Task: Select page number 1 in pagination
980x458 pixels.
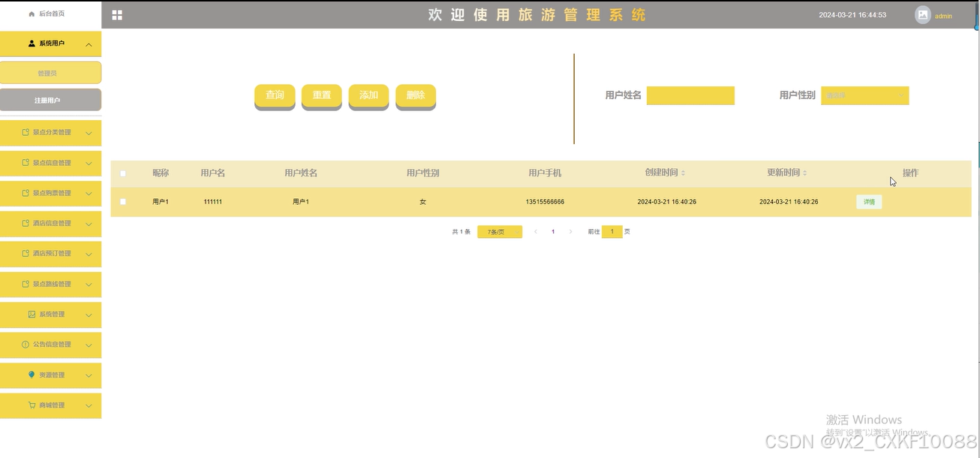Action: click(x=553, y=232)
